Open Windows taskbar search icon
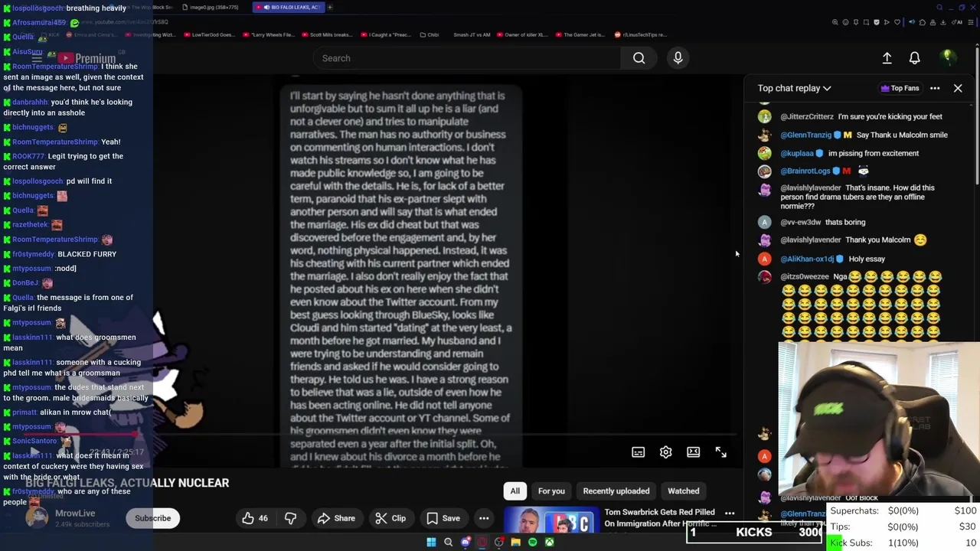The image size is (980, 551). (448, 543)
